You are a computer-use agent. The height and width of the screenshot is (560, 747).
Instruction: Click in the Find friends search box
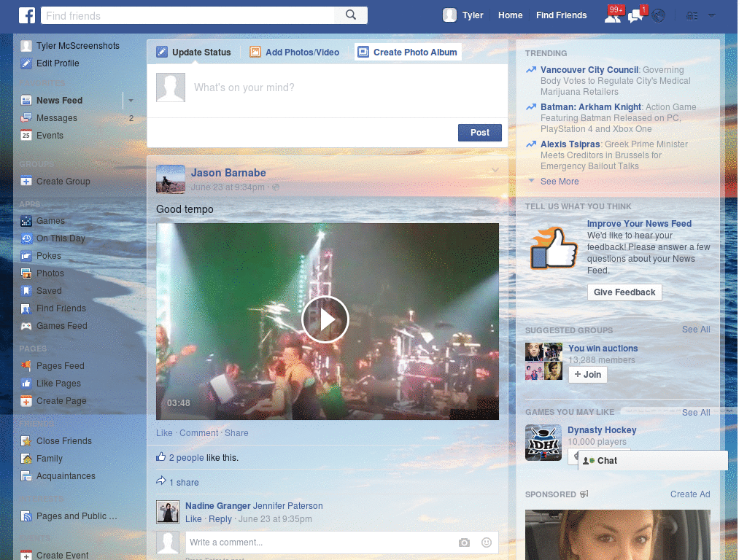coord(187,15)
